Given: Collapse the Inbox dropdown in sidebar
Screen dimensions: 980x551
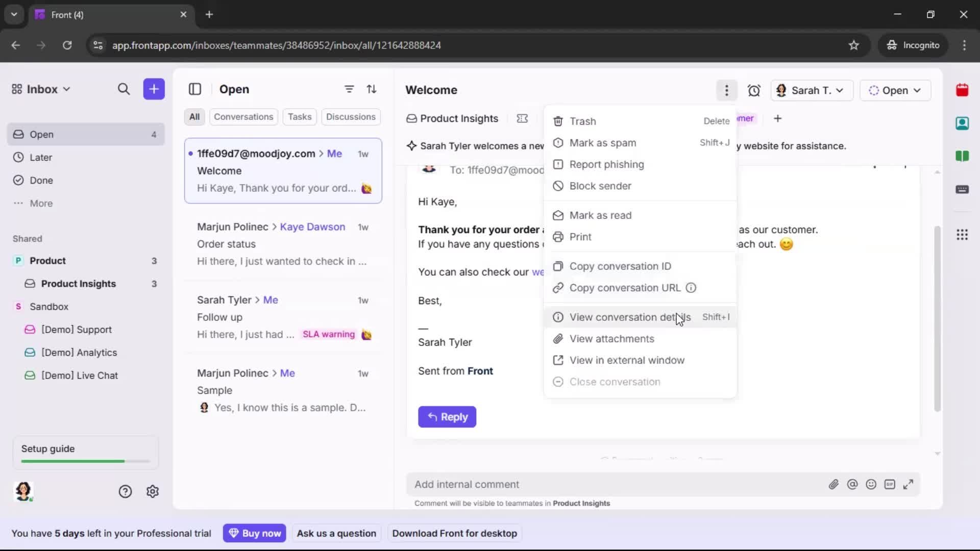Looking at the screenshot, I should (x=67, y=89).
